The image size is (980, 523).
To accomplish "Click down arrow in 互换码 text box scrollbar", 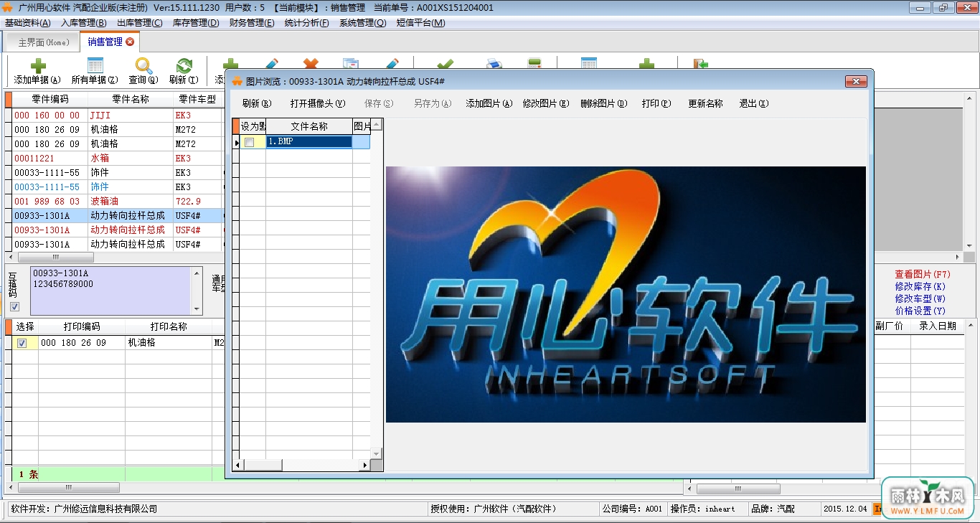I will tap(197, 310).
